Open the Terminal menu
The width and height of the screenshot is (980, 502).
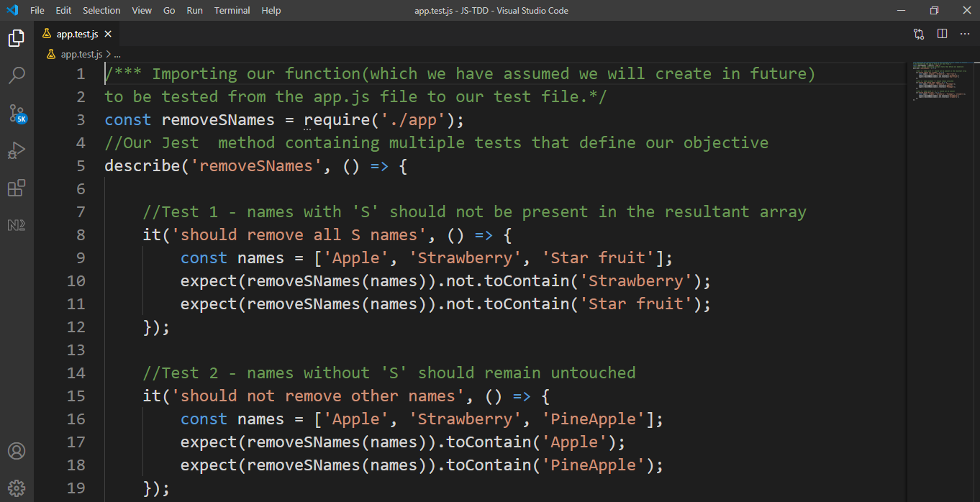pyautogui.click(x=232, y=10)
